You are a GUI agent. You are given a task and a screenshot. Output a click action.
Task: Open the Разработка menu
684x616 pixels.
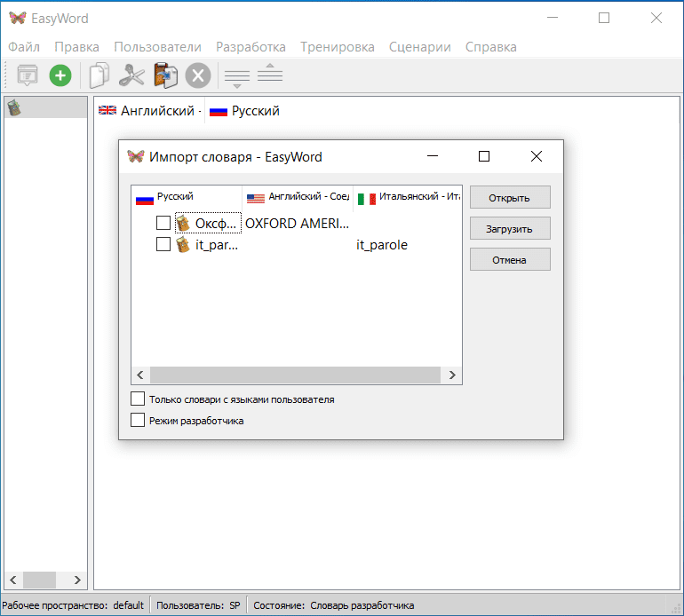[x=251, y=47]
